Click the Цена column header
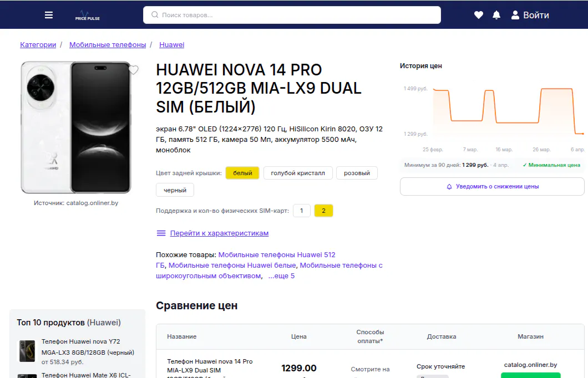This screenshot has width=588, height=378. point(299,336)
